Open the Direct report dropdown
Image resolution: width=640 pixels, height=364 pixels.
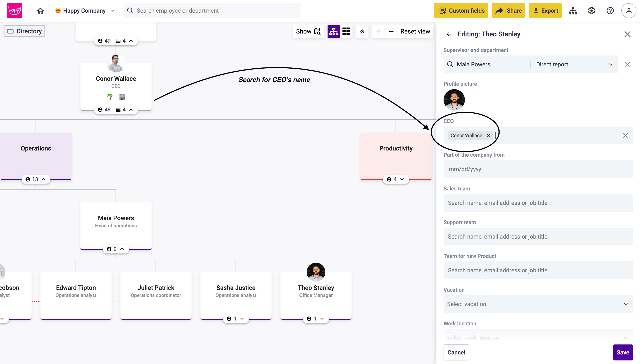(x=574, y=65)
